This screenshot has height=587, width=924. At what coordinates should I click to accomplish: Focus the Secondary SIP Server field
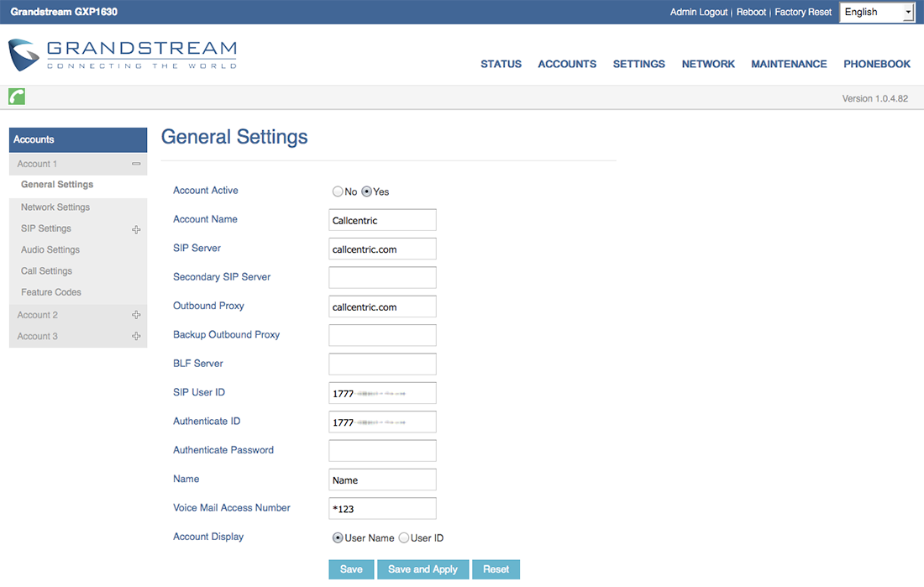382,278
